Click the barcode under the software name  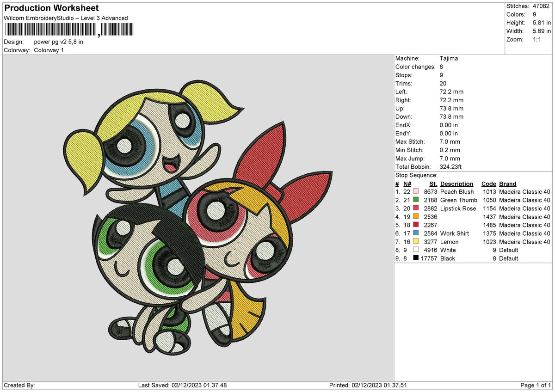pyautogui.click(x=68, y=30)
